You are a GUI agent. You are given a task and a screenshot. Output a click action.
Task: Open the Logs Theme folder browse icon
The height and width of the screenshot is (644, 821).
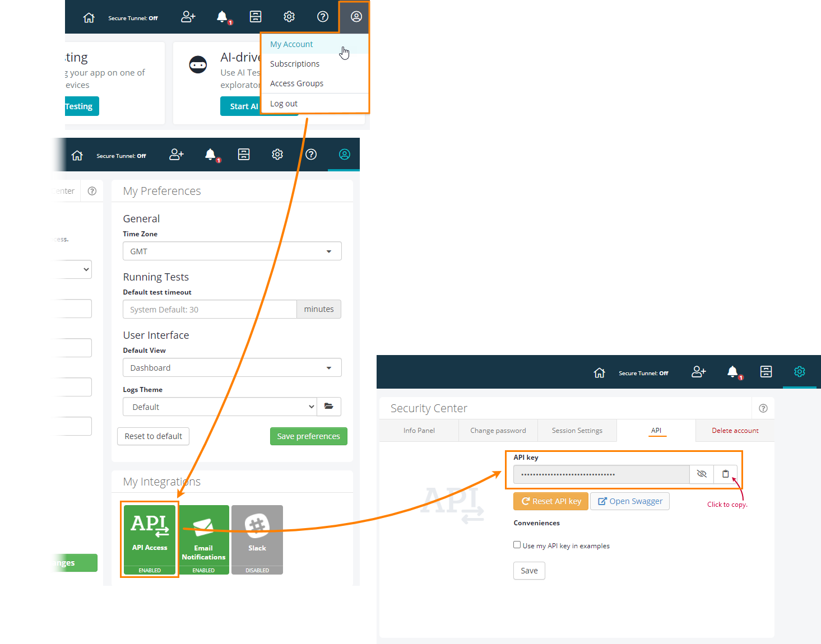click(329, 407)
